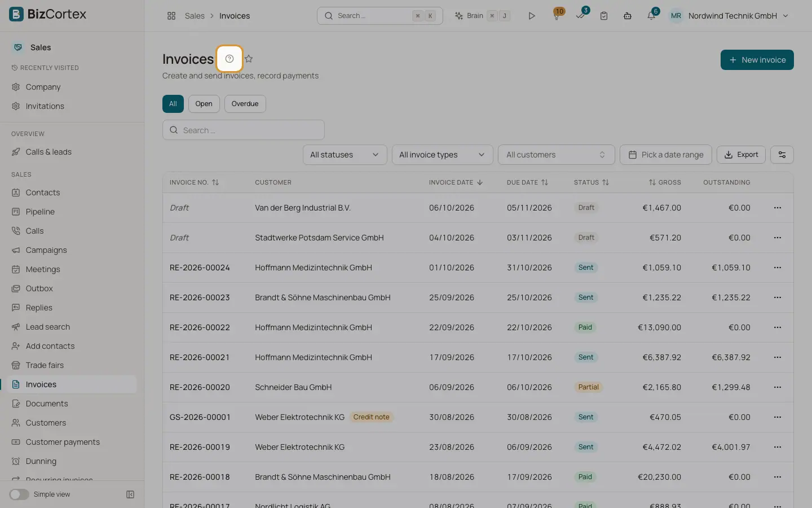Expand the All statuses dropdown

(x=345, y=155)
